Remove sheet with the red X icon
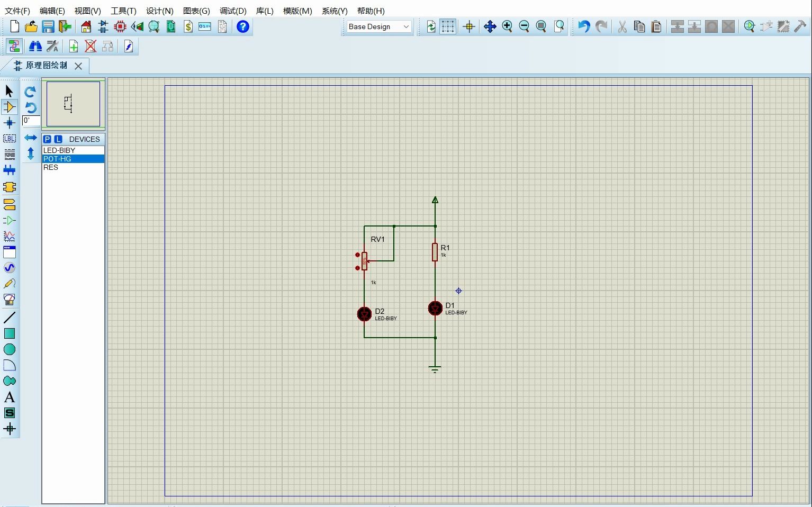Image resolution: width=812 pixels, height=507 pixels. 91,47
